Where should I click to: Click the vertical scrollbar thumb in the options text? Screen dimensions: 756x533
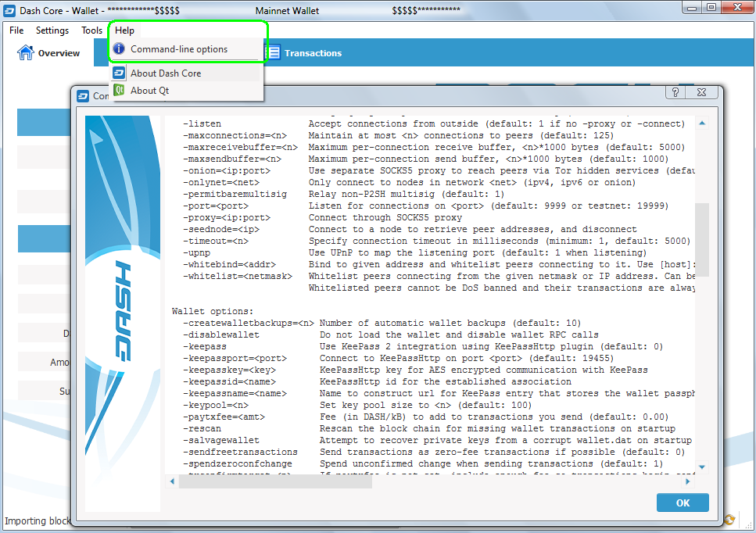click(x=702, y=239)
